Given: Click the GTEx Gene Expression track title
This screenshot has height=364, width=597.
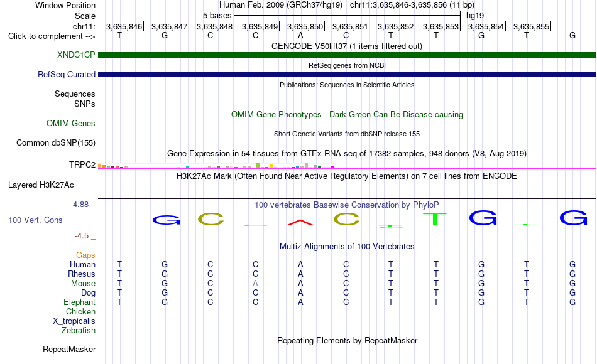Looking at the screenshot, I should 346,153.
